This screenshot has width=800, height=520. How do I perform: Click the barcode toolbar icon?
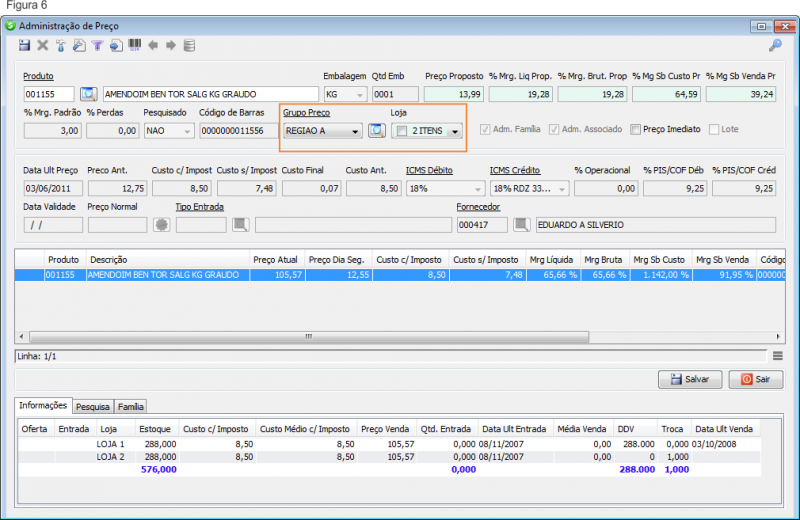(135, 45)
